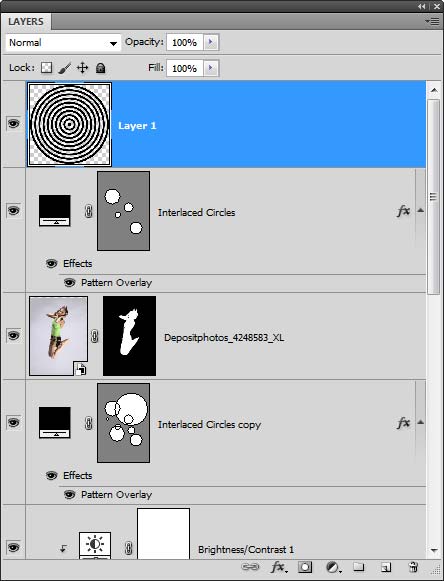Hide Interlaced Circles layer eye
This screenshot has height=581, width=444.
pos(13,210)
